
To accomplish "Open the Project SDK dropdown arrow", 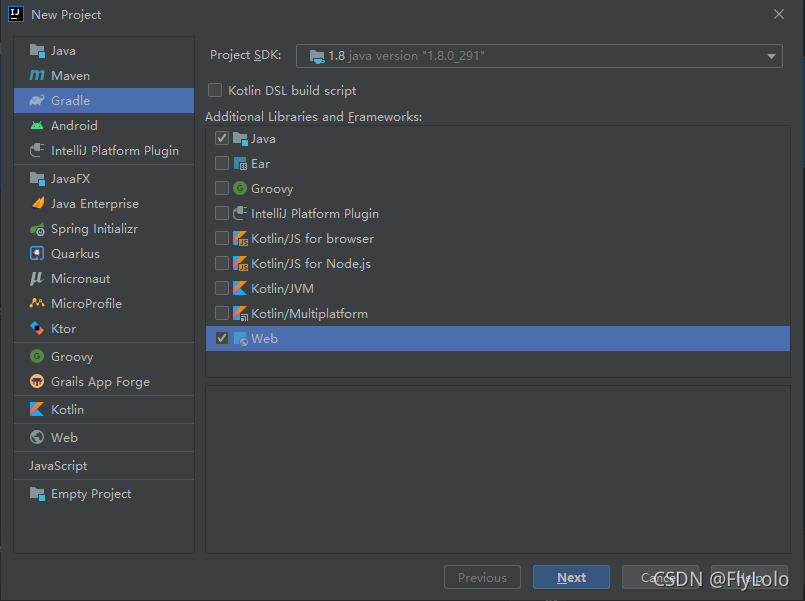I will [x=771, y=56].
